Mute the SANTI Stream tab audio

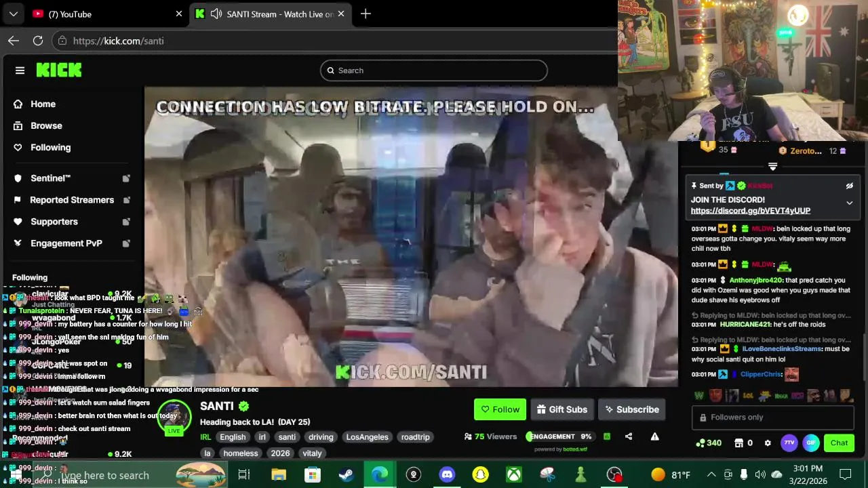click(x=216, y=14)
